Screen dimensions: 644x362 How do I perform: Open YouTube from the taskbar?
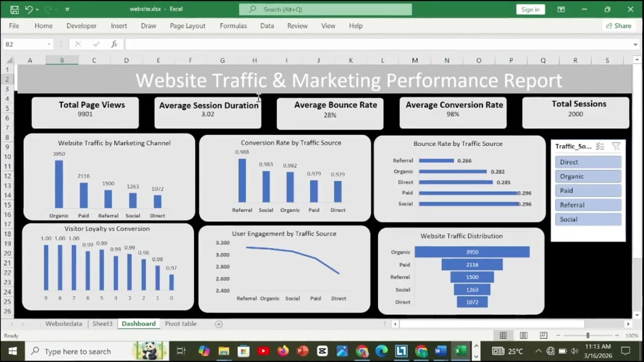[263, 351]
